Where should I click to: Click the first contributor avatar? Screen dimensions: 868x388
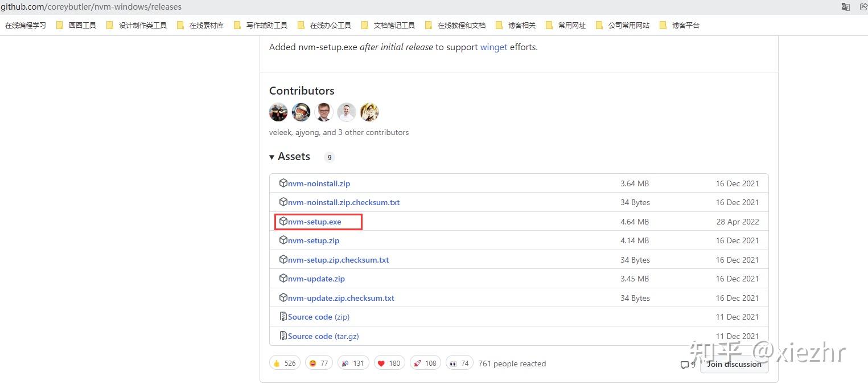click(x=278, y=112)
